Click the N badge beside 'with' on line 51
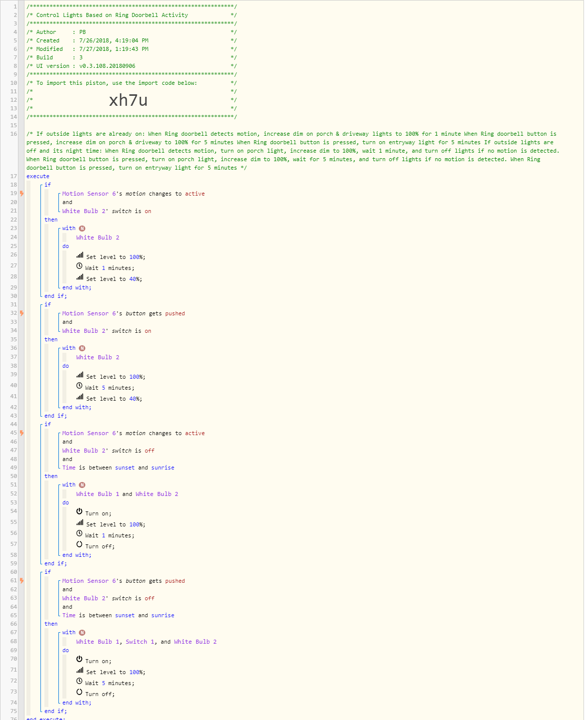 click(x=82, y=485)
